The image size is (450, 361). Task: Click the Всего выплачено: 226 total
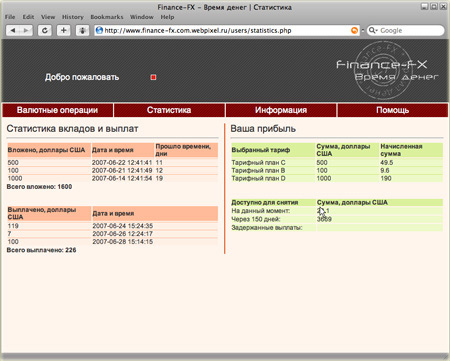(x=41, y=250)
